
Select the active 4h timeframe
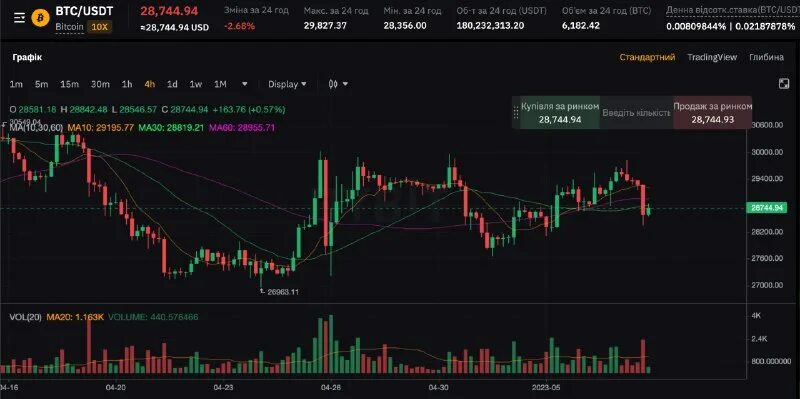tap(149, 84)
